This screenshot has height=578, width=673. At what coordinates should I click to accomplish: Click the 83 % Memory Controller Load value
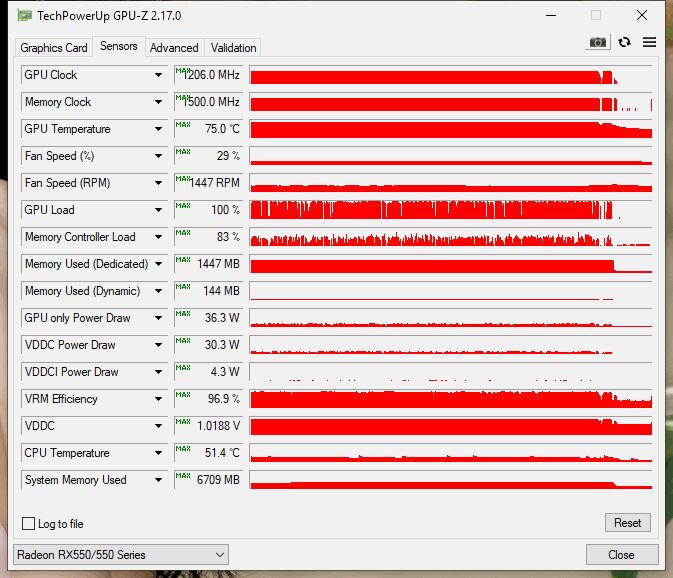[x=209, y=237]
